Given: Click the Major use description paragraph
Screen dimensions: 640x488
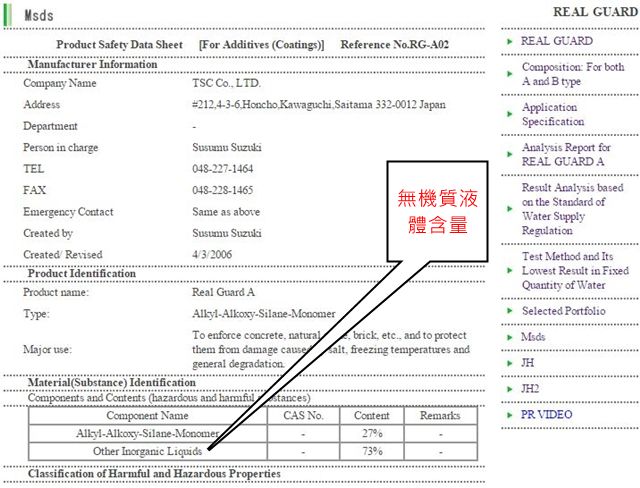Looking at the screenshot, I should point(331,349).
